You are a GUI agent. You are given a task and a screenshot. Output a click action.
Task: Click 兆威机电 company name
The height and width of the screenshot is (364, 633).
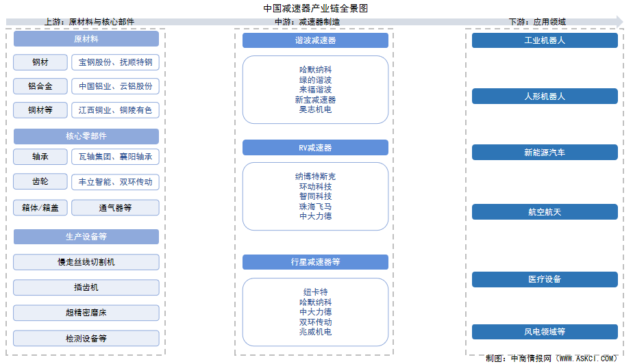[315, 332]
